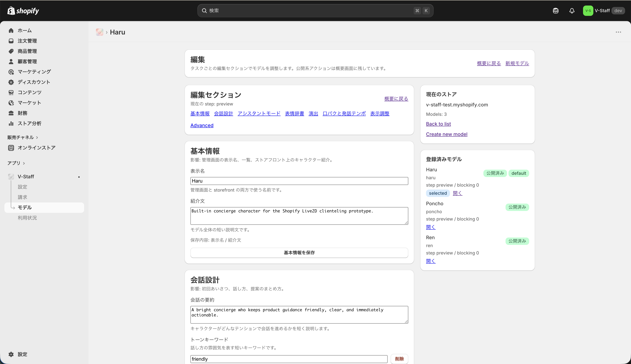
Task: Jump to the ロパクと発話テンポ section
Action: tap(344, 114)
